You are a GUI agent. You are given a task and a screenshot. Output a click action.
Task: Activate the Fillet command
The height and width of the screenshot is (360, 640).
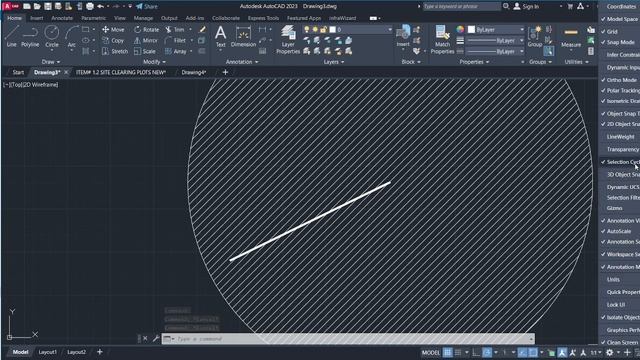(176, 40)
